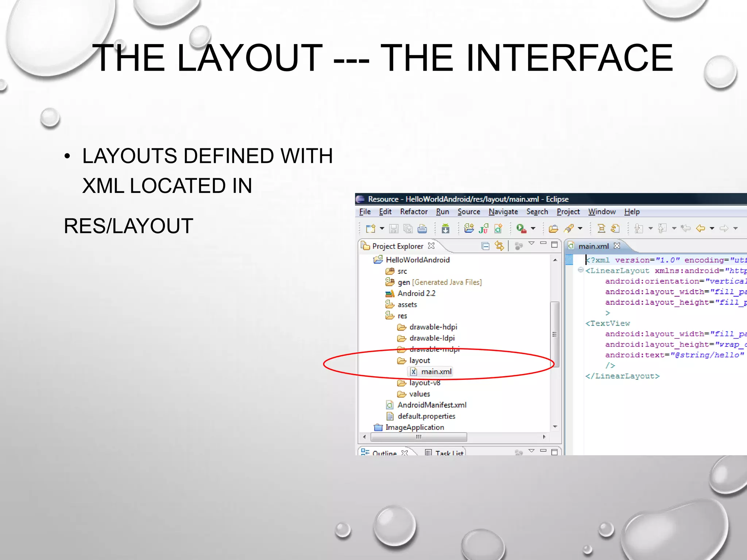Click the Toggle Mark Occurrences icon
This screenshot has width=747, height=560.
(601, 229)
